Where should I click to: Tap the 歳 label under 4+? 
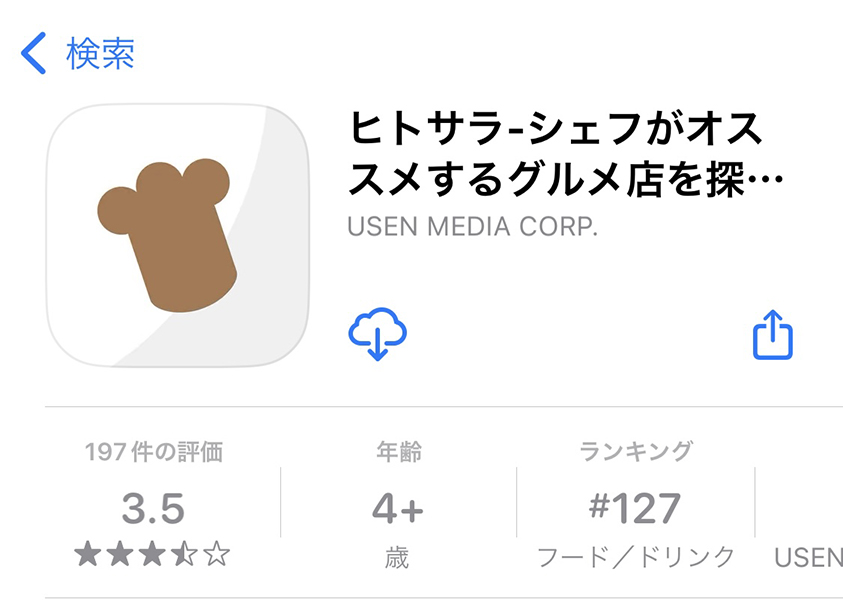pyautogui.click(x=397, y=557)
